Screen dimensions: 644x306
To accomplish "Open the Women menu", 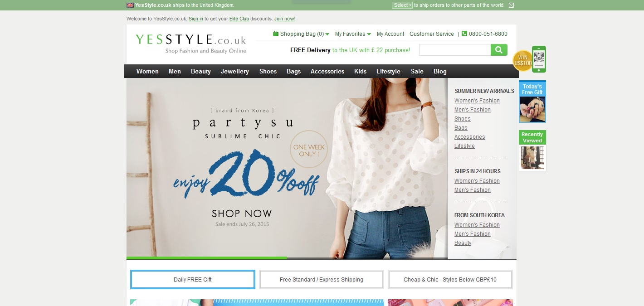I will (x=147, y=71).
